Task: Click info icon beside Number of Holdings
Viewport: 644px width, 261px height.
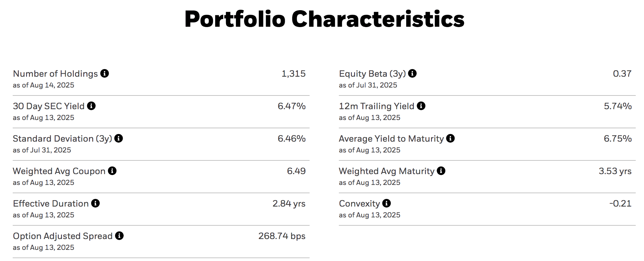Action: click(105, 74)
